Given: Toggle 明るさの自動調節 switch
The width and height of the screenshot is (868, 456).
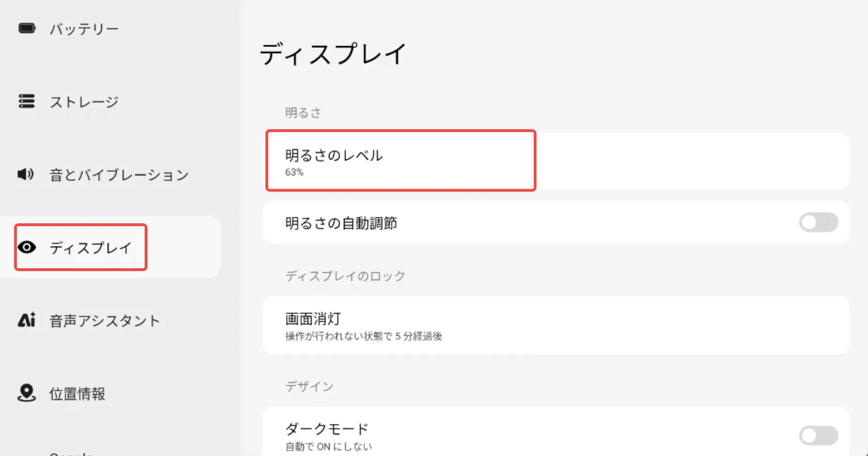Looking at the screenshot, I should [818, 222].
